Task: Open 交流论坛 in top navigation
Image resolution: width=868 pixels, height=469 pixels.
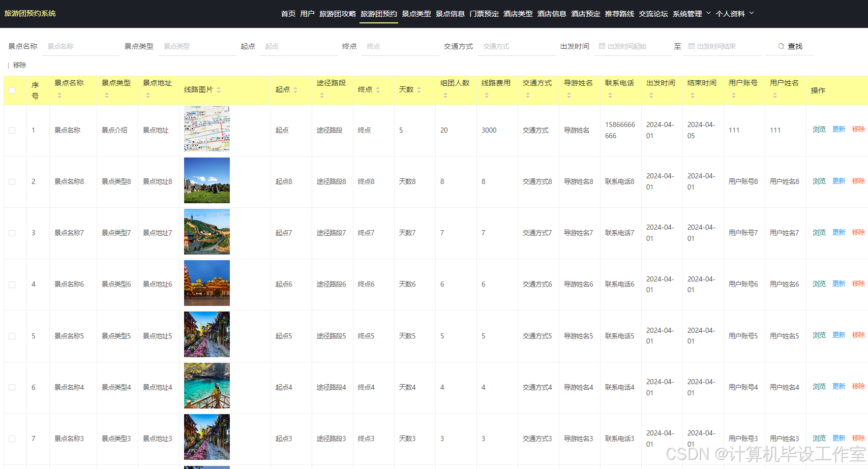Action: pyautogui.click(x=653, y=14)
